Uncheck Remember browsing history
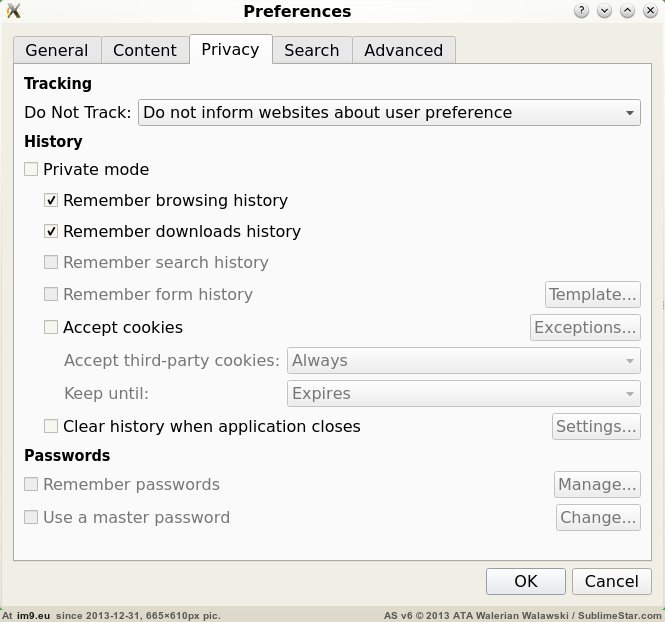Viewport: 665px width, 622px height. (x=52, y=201)
